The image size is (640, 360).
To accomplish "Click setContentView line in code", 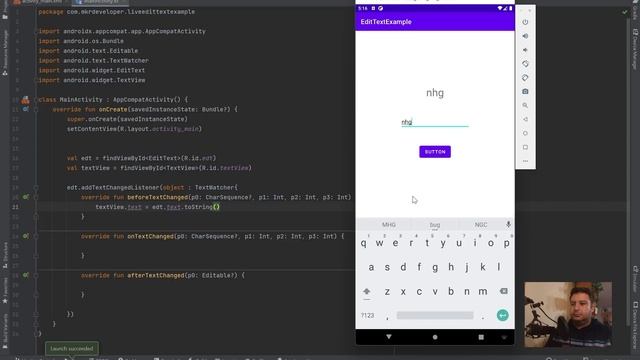I will [134, 129].
